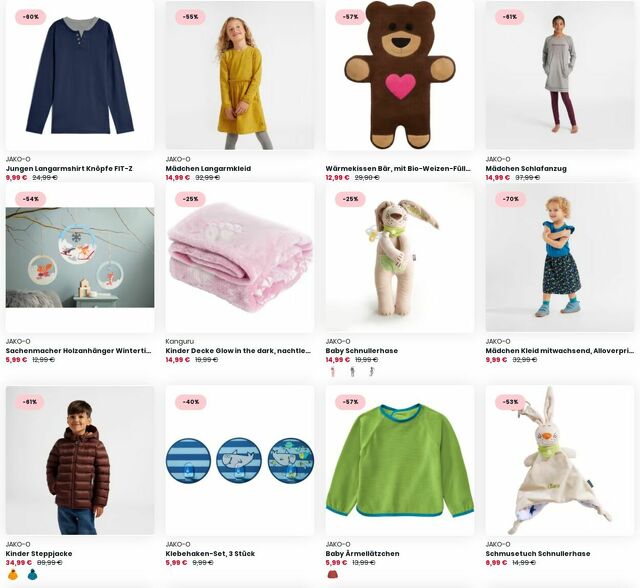Open the Mädchen Kleid mitwachsend title
The image size is (640, 588).
point(560,351)
